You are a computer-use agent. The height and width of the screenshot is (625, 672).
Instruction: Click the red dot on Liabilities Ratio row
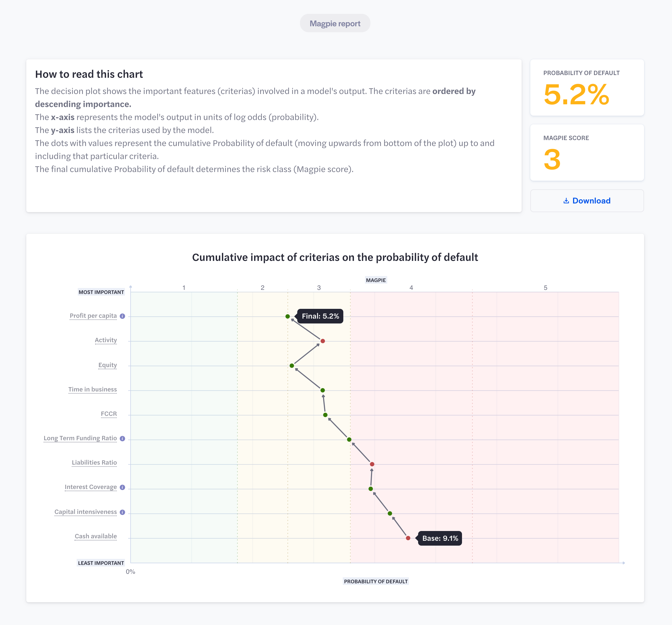click(x=372, y=464)
